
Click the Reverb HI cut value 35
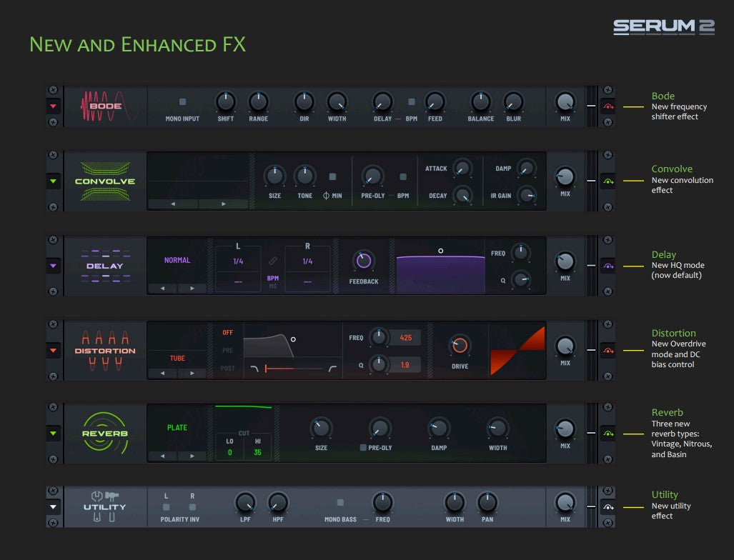257,452
